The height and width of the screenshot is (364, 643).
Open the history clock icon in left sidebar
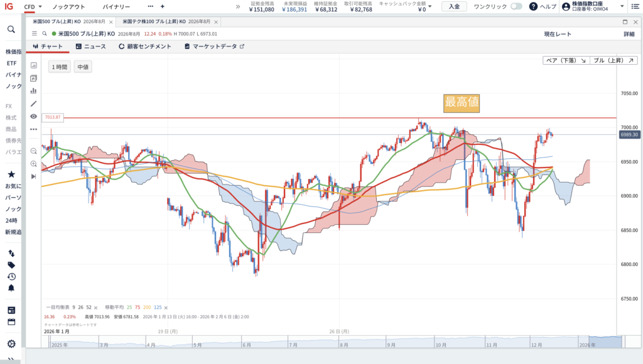click(11, 276)
